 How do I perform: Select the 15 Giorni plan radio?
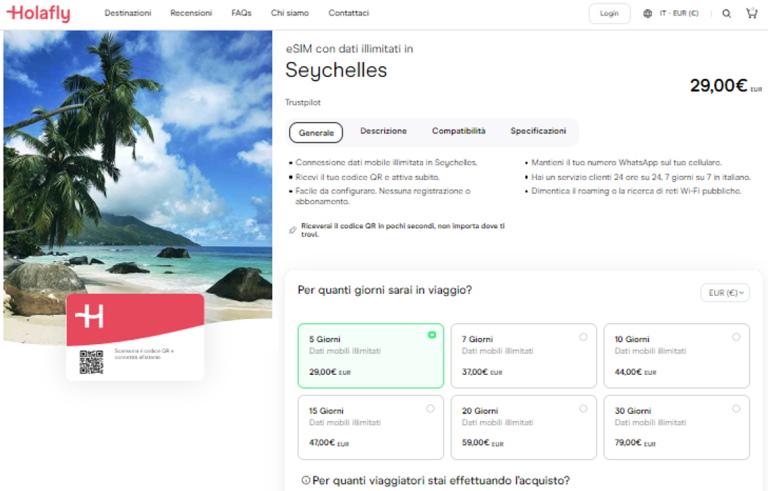click(430, 408)
